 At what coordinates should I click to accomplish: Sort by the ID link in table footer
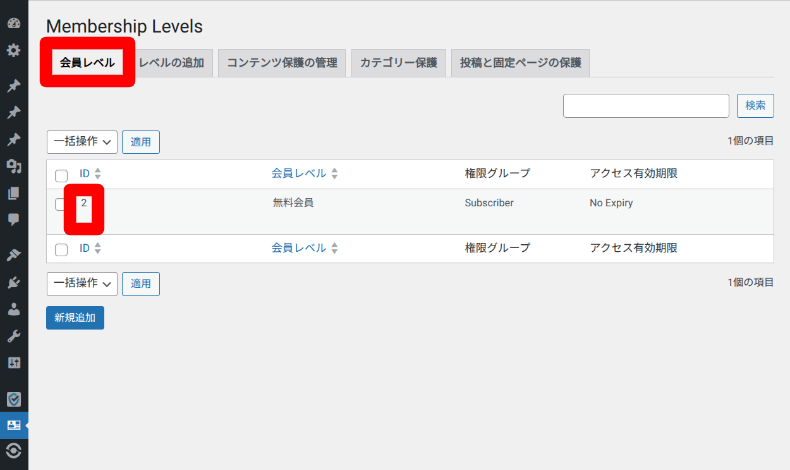pyautogui.click(x=84, y=248)
